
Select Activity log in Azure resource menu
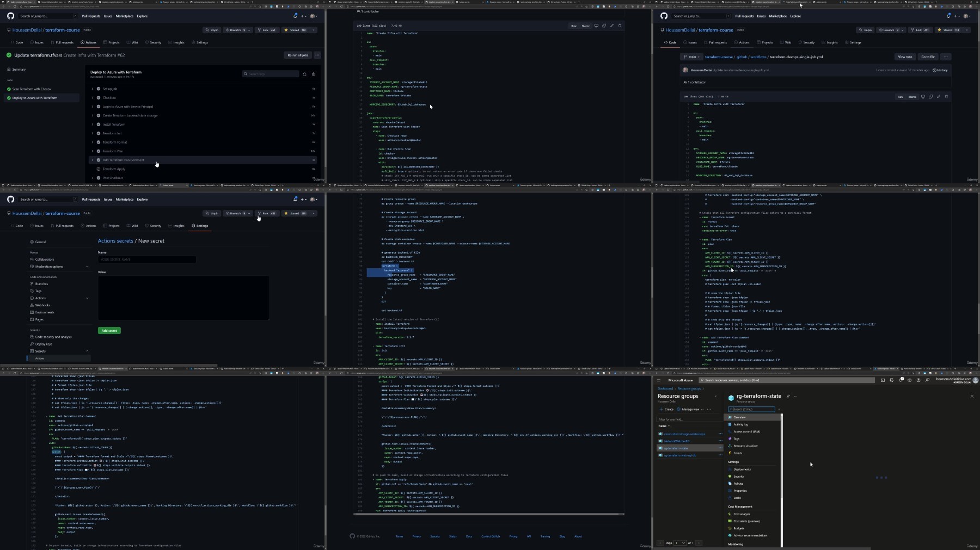[740, 424]
